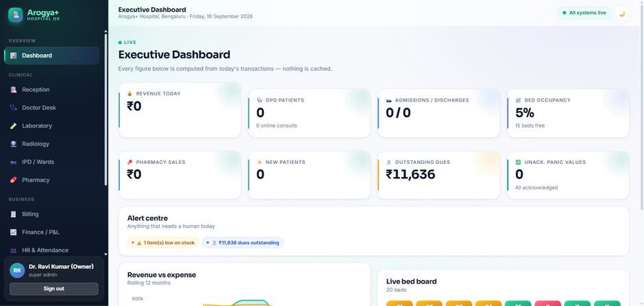Click the hospital name and date subtitle in header
The image size is (644, 306).
185,17
